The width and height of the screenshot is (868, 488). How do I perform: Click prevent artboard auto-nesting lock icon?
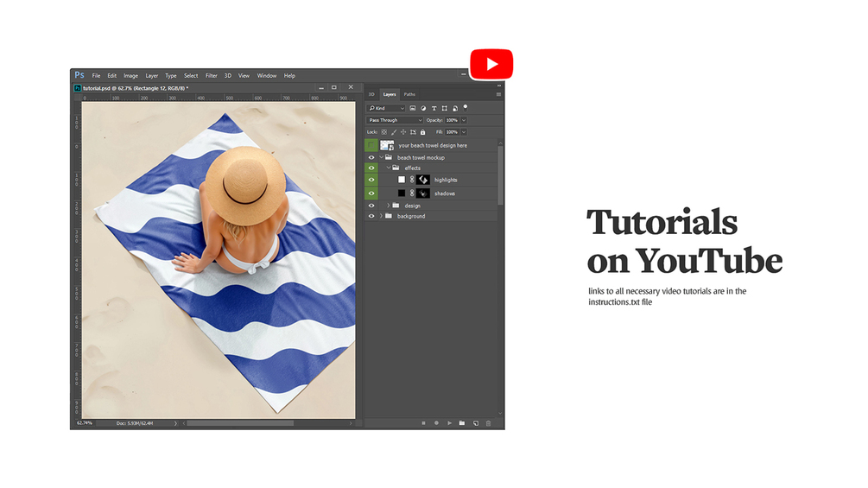click(x=413, y=132)
